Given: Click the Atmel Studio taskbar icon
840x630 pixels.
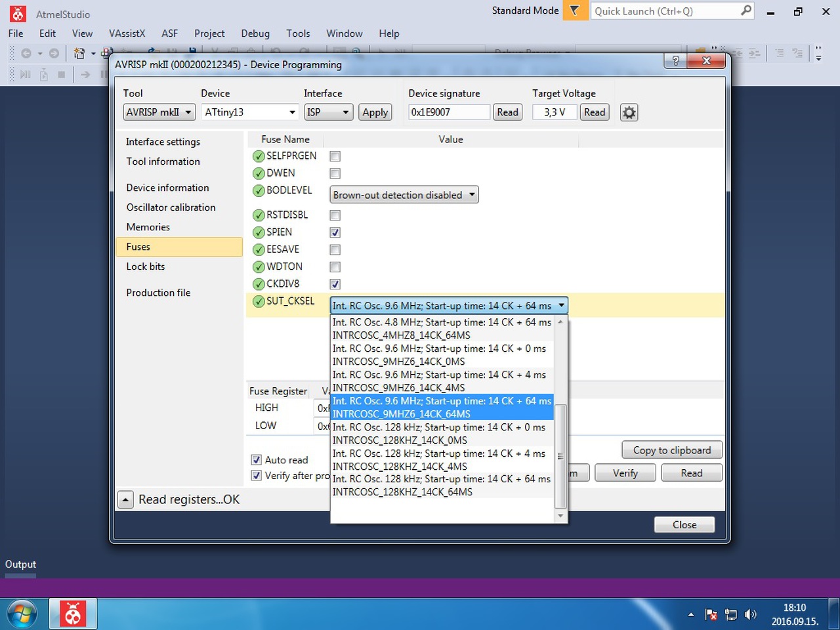Looking at the screenshot, I should click(73, 614).
